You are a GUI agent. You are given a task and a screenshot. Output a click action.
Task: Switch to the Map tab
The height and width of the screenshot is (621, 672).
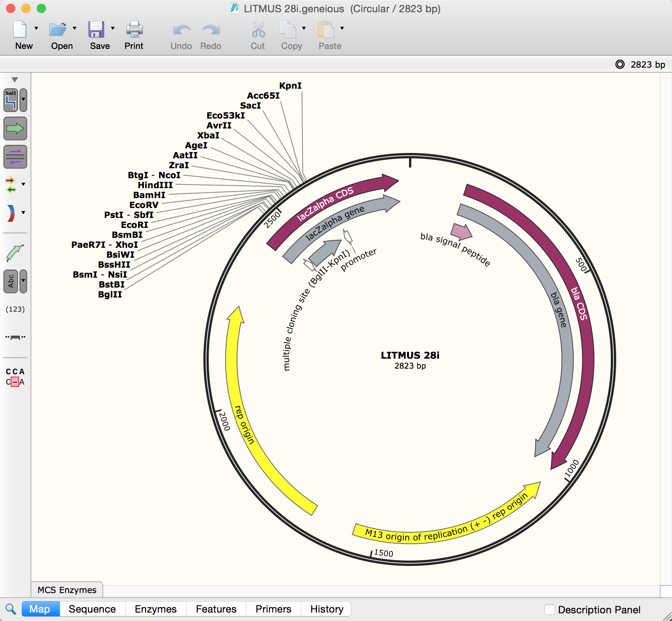[40, 609]
